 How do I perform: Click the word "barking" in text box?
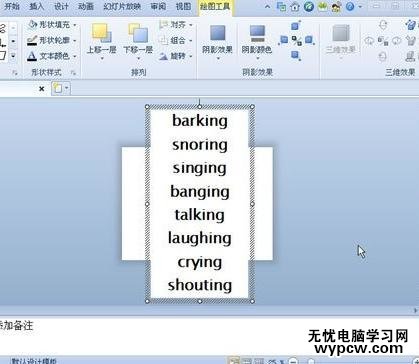click(x=200, y=121)
